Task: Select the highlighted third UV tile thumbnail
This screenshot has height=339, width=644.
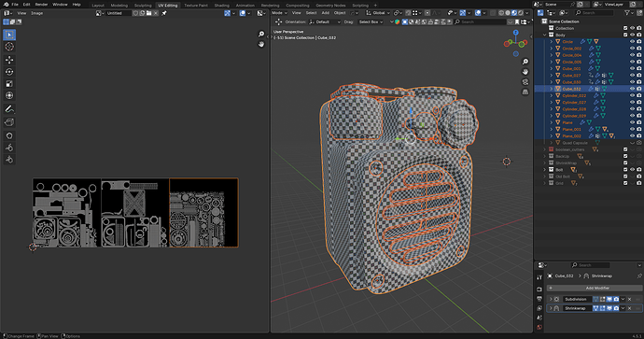Action: (x=203, y=212)
